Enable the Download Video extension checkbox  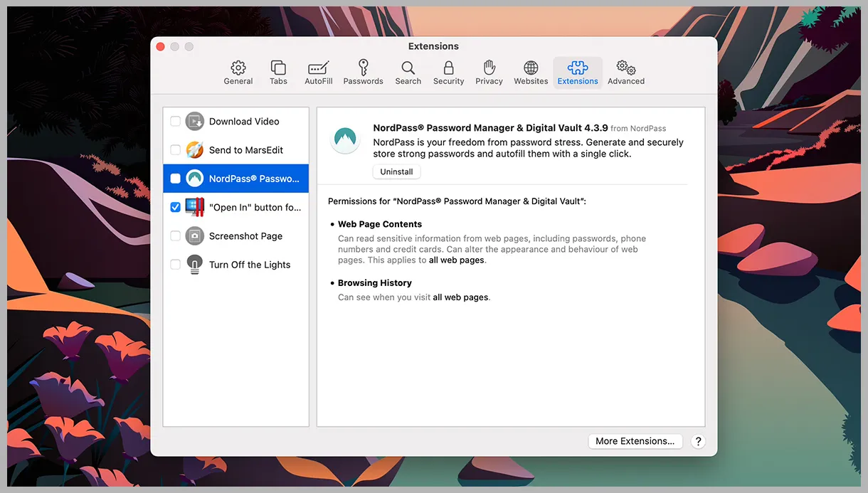tap(175, 122)
